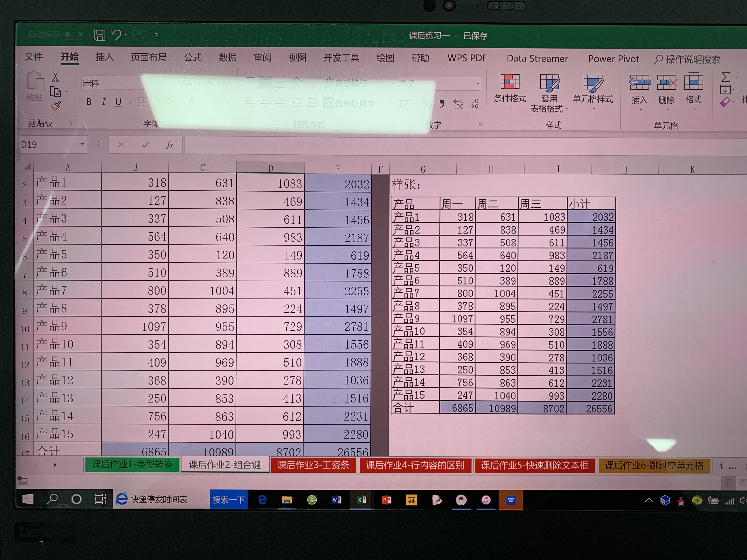Click the Excel icon in taskbar

[x=361, y=500]
